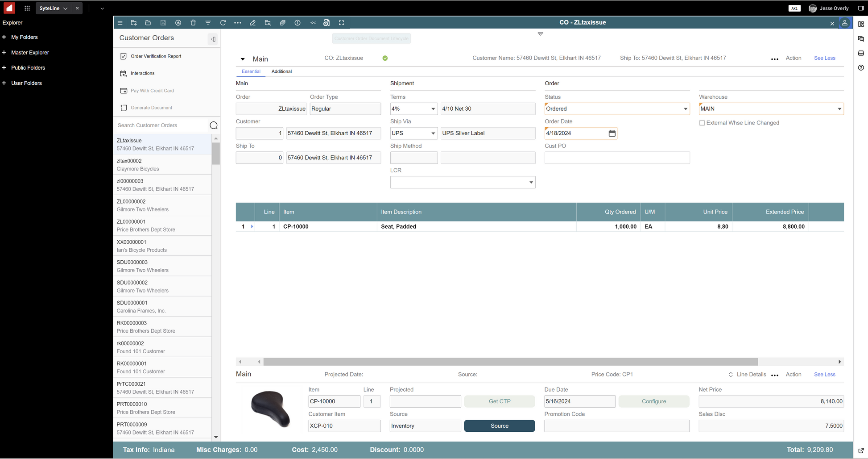The height and width of the screenshot is (459, 868).
Task: Open the Warehouse dropdown list
Action: click(x=839, y=109)
